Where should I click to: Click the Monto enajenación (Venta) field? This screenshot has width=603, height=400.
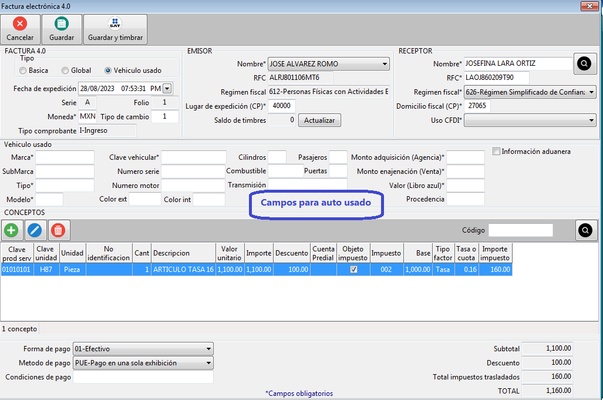[465, 172]
